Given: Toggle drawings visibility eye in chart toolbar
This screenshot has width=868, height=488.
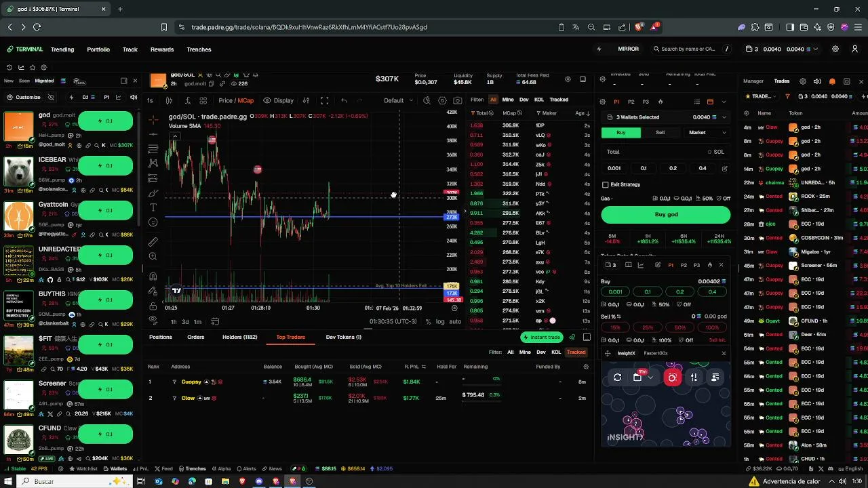Looking at the screenshot, I should click(x=153, y=320).
